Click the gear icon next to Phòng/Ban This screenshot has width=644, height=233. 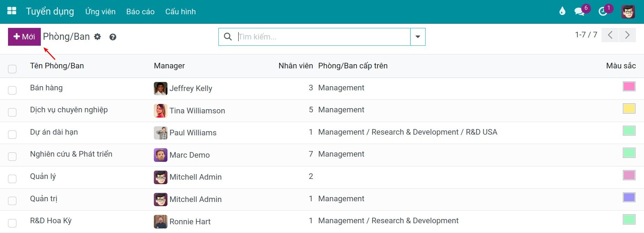point(97,37)
